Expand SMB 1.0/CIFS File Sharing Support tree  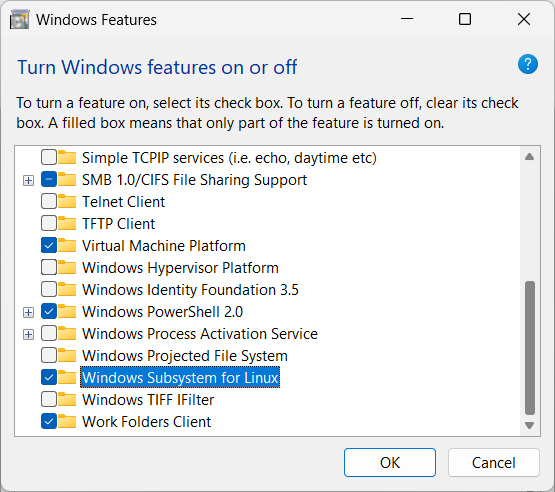tap(28, 181)
